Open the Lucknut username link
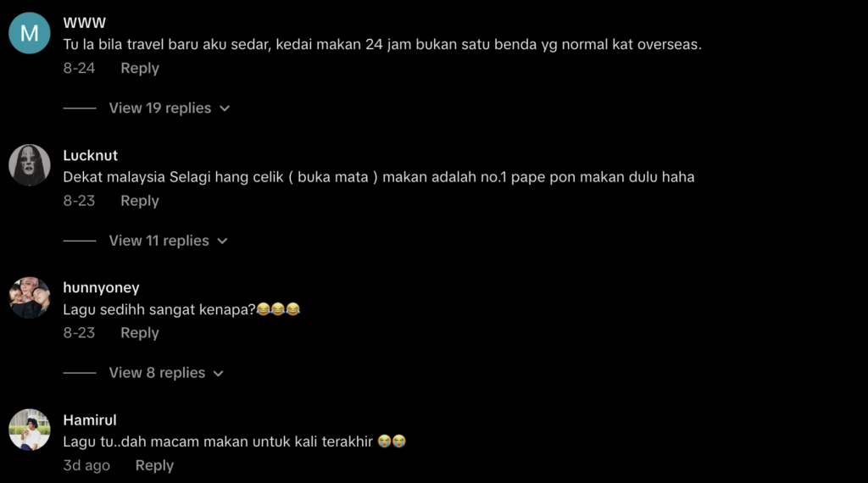 tap(90, 155)
